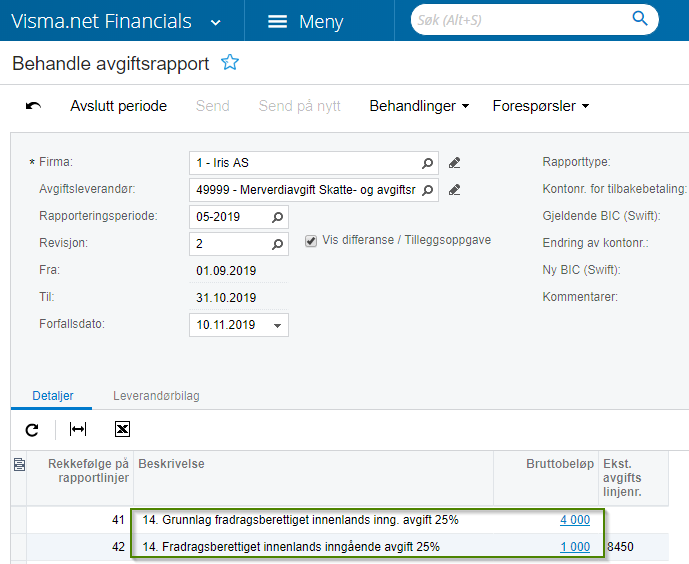This screenshot has height=564, width=689.
Task: Fit columns width icon in grid toolbar
Action: point(78,429)
